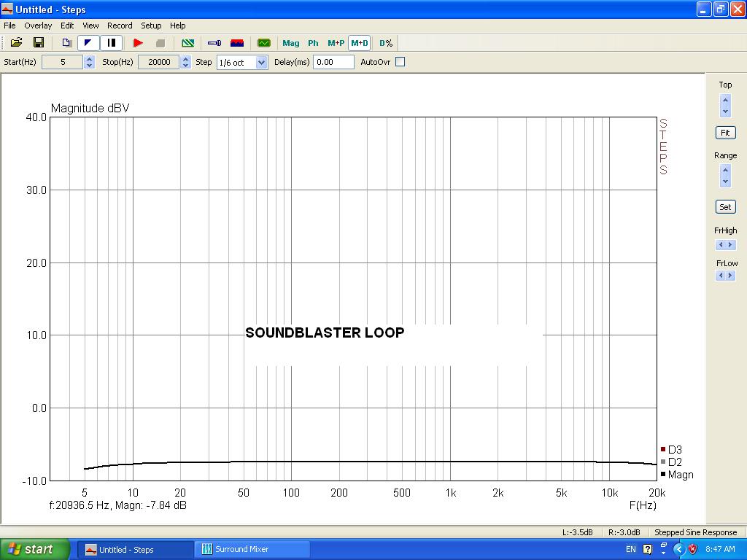Click the Stop(Hz) value field

pos(158,62)
